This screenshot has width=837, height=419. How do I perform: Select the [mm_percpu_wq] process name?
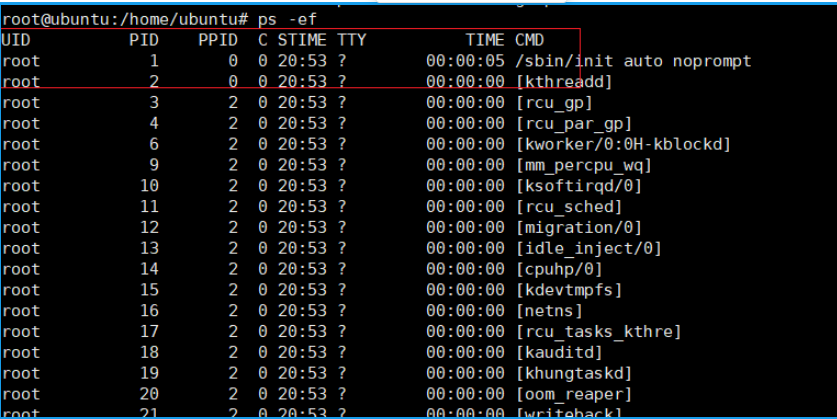[x=583, y=165]
